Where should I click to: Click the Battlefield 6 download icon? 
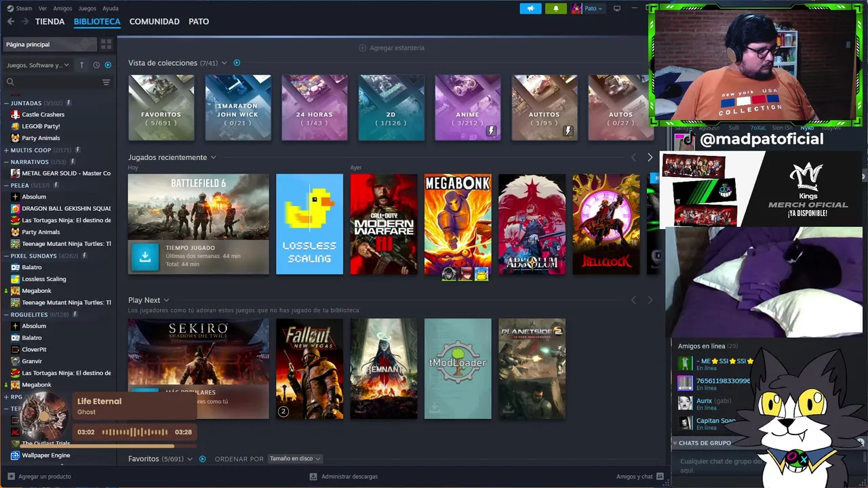click(145, 257)
